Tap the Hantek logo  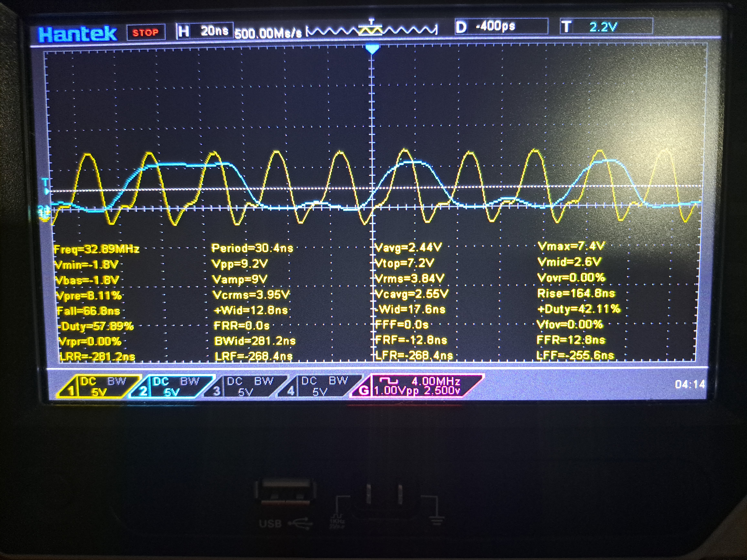[78, 34]
